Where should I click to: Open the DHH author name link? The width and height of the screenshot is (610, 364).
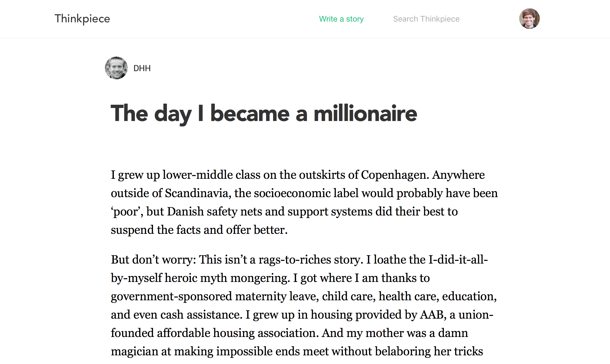tap(142, 68)
